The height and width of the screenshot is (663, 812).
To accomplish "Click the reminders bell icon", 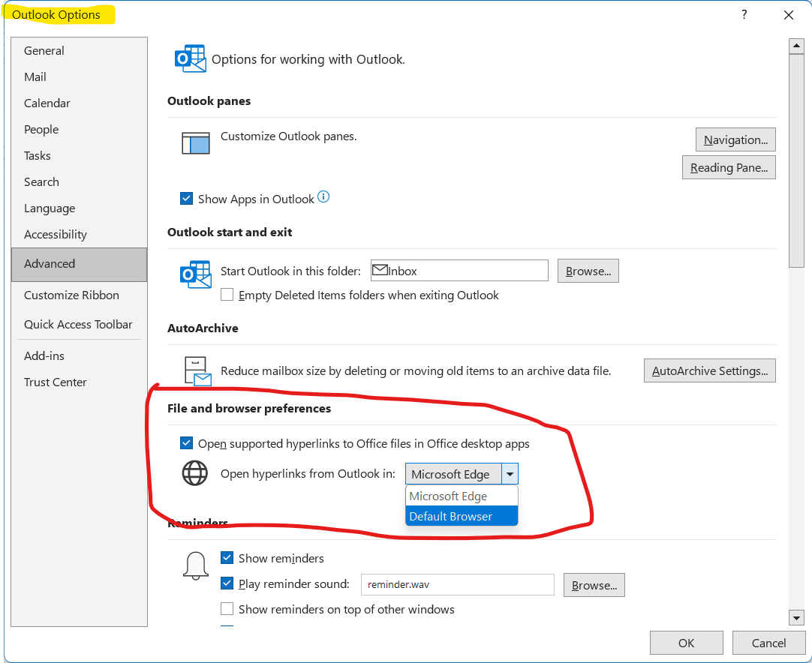I will pyautogui.click(x=196, y=565).
